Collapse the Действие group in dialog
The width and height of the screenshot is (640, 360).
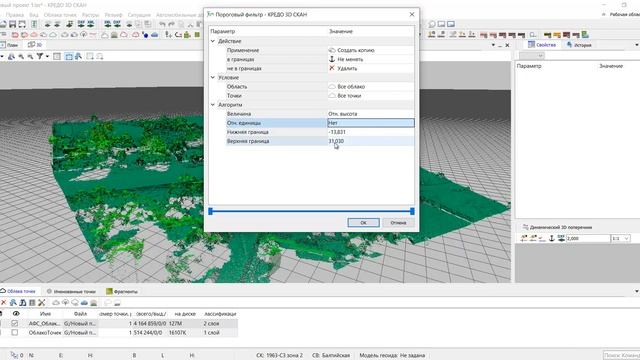[213, 41]
